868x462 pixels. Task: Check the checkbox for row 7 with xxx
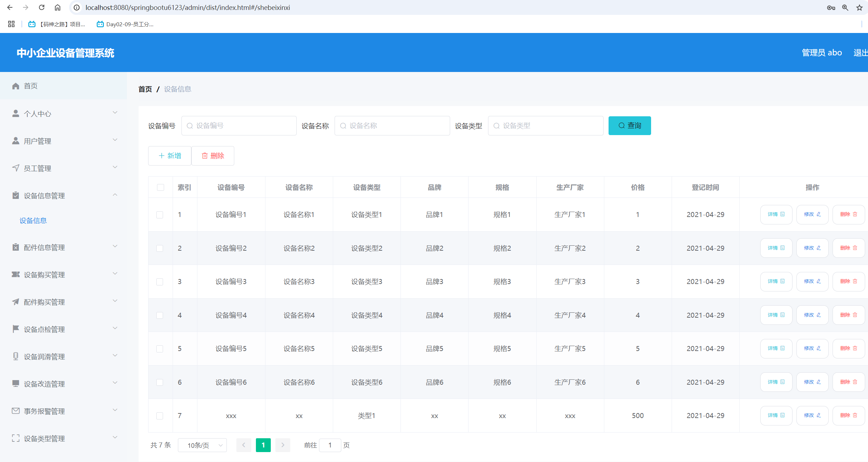click(x=160, y=416)
